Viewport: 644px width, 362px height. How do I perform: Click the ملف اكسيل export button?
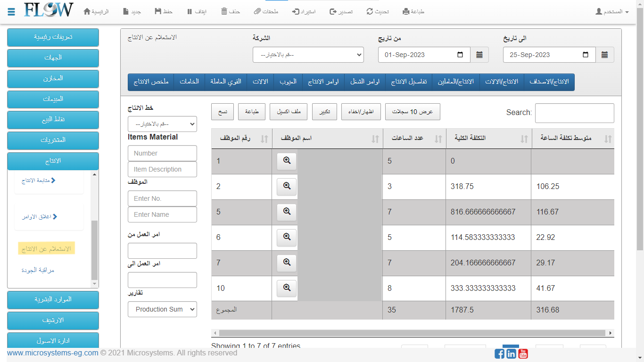(x=289, y=112)
